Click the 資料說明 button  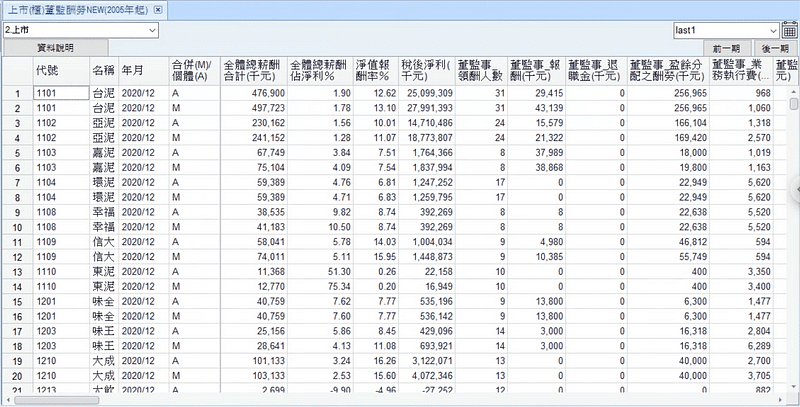pos(54,48)
